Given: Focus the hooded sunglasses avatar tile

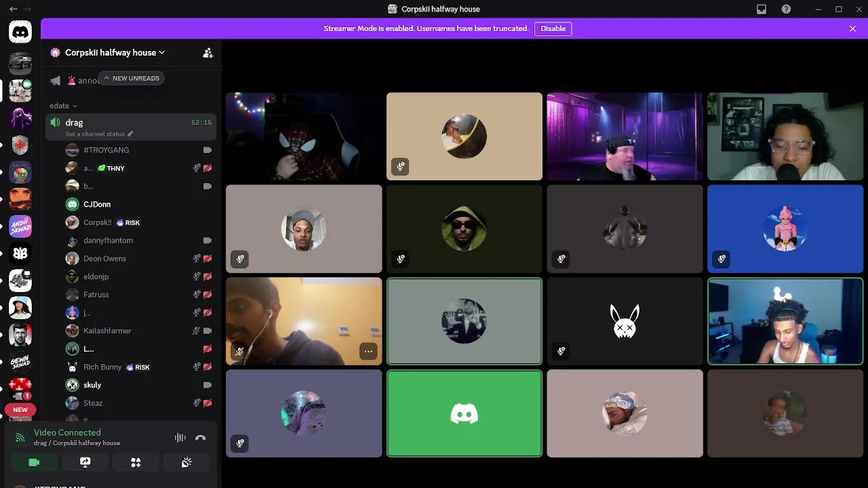Looking at the screenshot, I should point(465,229).
